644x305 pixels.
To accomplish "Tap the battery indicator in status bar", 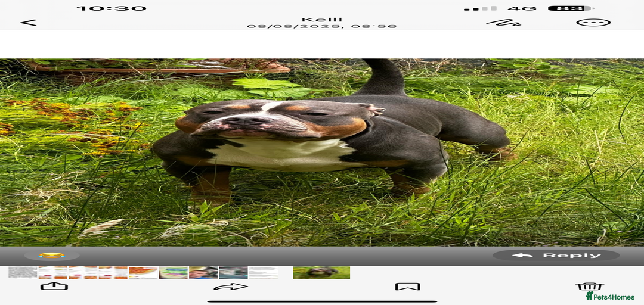I will (571, 8).
